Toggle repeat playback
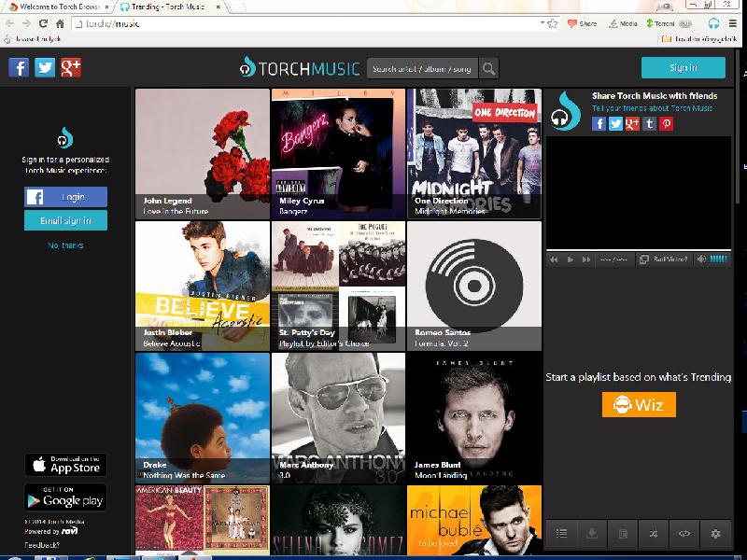 684,534
